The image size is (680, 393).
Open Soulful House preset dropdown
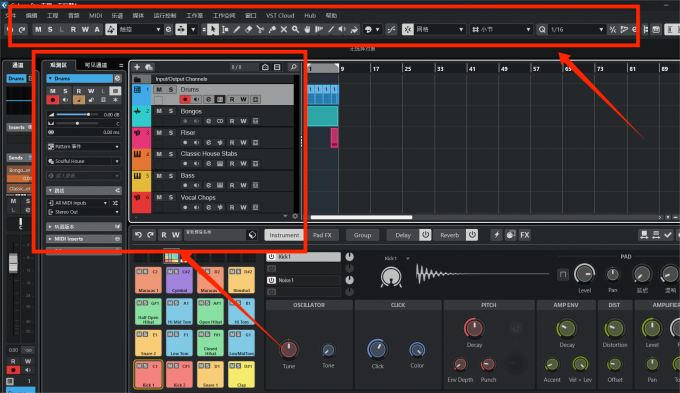click(84, 161)
